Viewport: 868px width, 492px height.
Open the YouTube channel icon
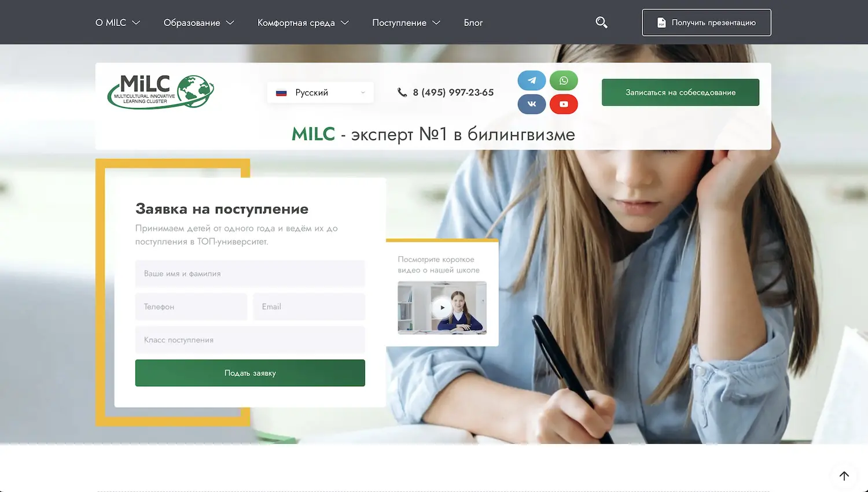click(x=564, y=104)
